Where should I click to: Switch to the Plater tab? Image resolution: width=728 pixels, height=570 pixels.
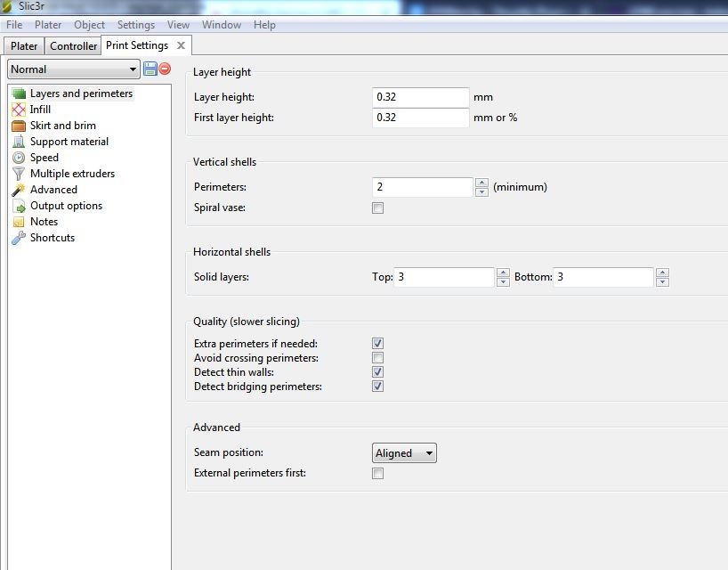pos(24,46)
